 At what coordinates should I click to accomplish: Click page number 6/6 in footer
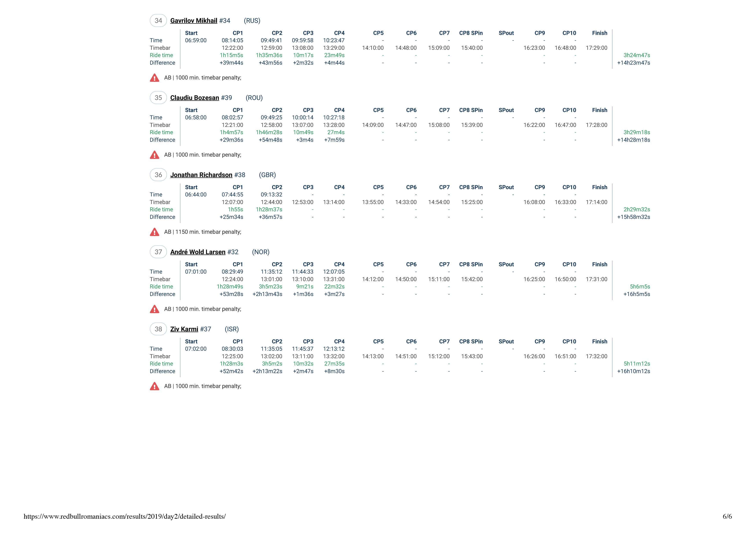(x=727, y=517)
